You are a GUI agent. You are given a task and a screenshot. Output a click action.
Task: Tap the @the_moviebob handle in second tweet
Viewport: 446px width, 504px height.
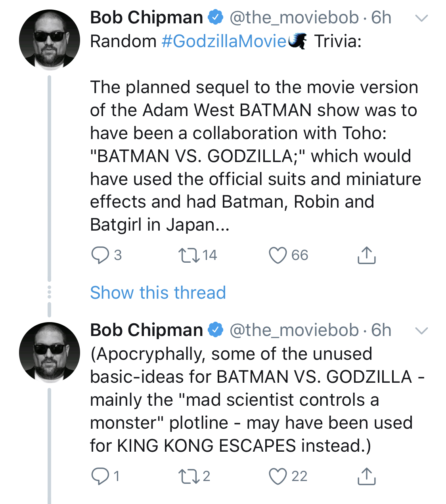[294, 330]
